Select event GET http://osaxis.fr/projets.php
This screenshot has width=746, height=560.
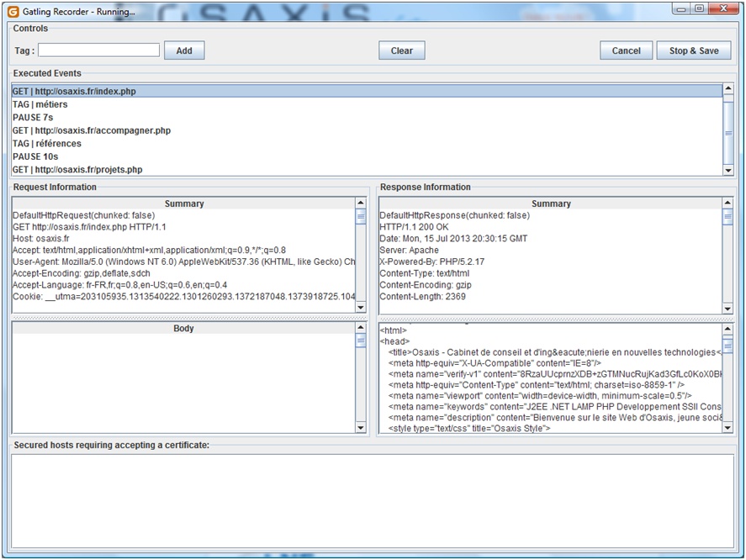(x=367, y=169)
